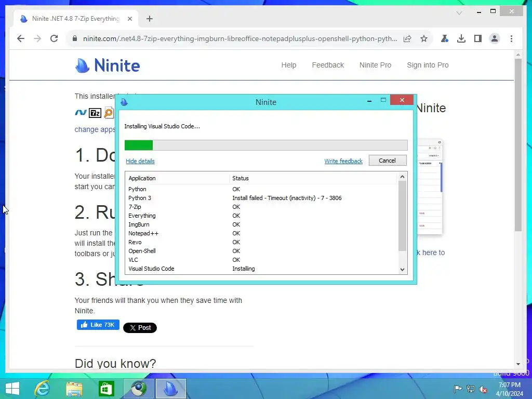532x399 pixels.
Task: Click the Application column header
Action: 177,178
